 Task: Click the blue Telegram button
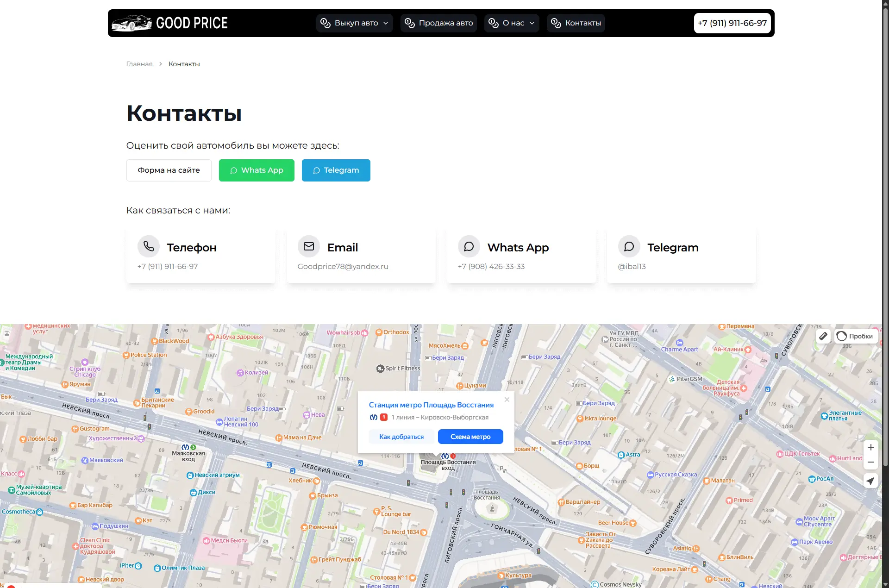tap(336, 170)
